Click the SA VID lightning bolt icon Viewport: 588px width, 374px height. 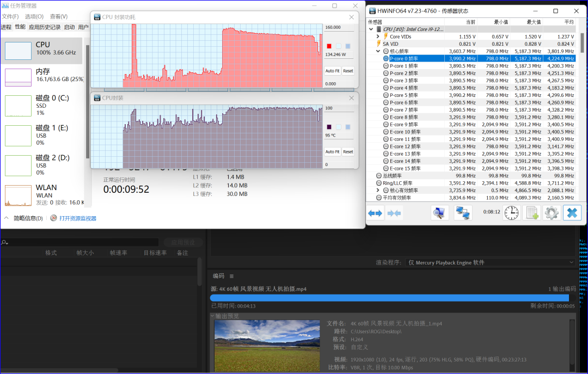378,44
